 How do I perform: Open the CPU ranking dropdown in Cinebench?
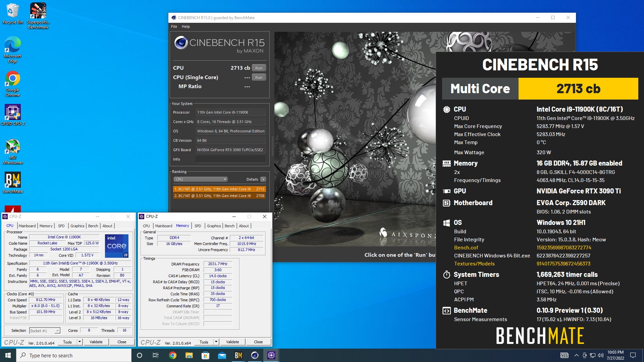pyautogui.click(x=201, y=179)
